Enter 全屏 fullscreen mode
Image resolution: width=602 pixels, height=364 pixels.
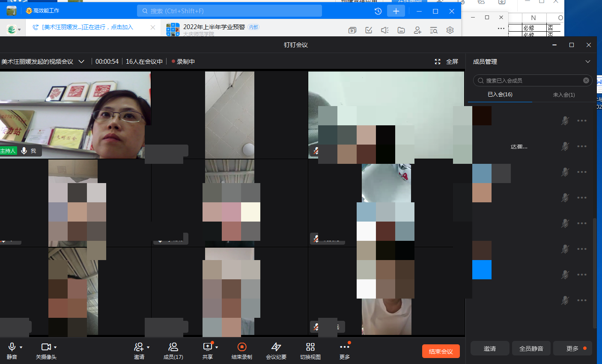point(447,62)
